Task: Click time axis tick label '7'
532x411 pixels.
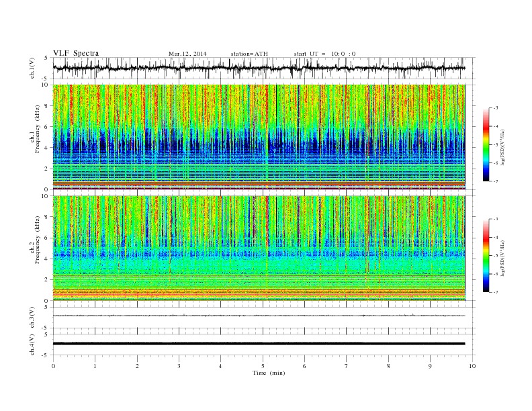Action: coord(347,366)
